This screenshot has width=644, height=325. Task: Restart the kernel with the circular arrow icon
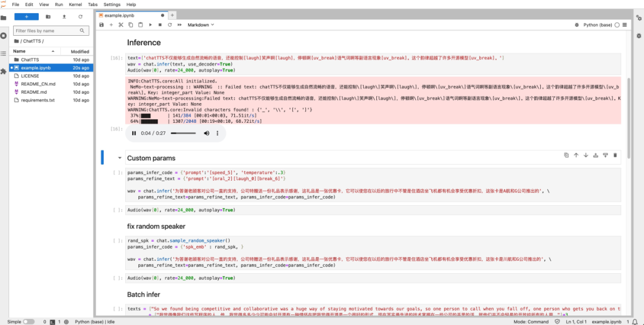click(169, 25)
